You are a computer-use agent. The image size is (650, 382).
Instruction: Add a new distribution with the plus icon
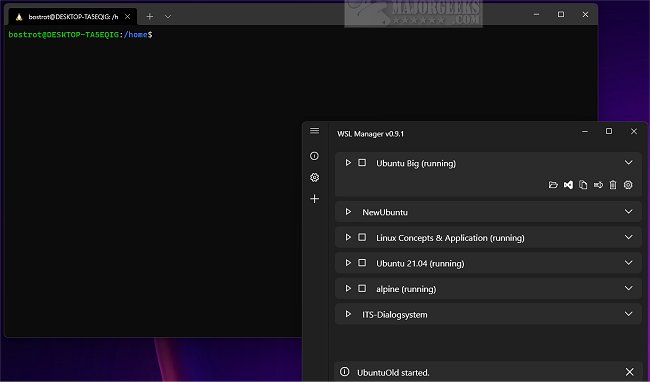click(x=315, y=199)
